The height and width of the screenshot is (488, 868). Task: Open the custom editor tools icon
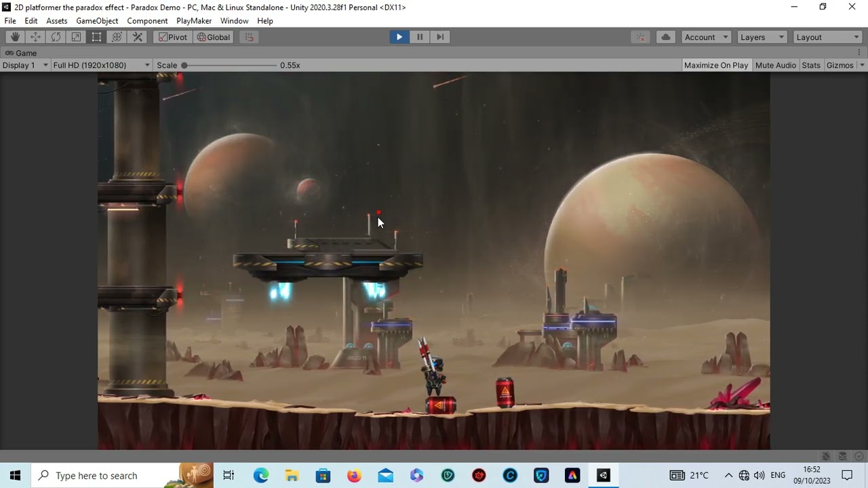tap(137, 37)
